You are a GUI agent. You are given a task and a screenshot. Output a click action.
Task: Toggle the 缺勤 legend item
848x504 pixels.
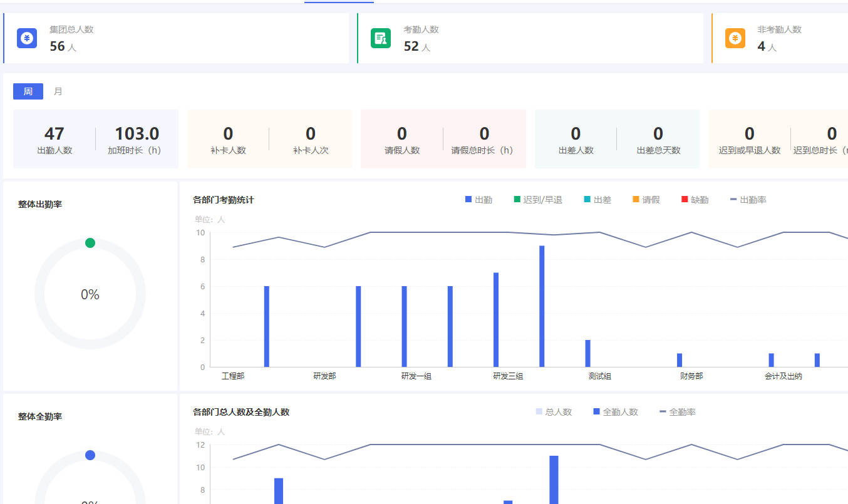point(695,200)
